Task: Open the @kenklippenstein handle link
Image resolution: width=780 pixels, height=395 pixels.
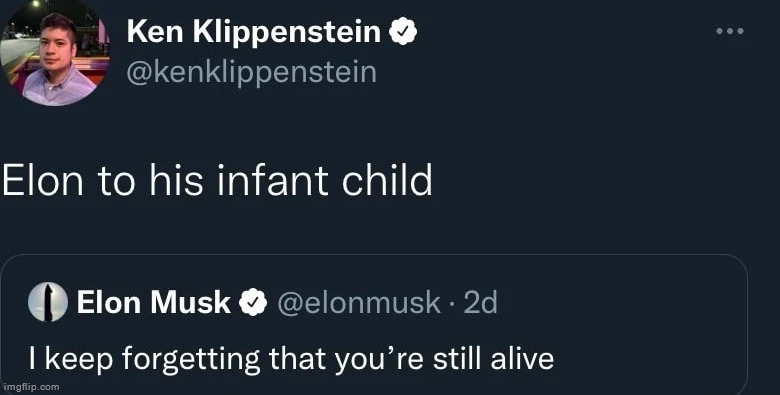Action: coord(252,73)
